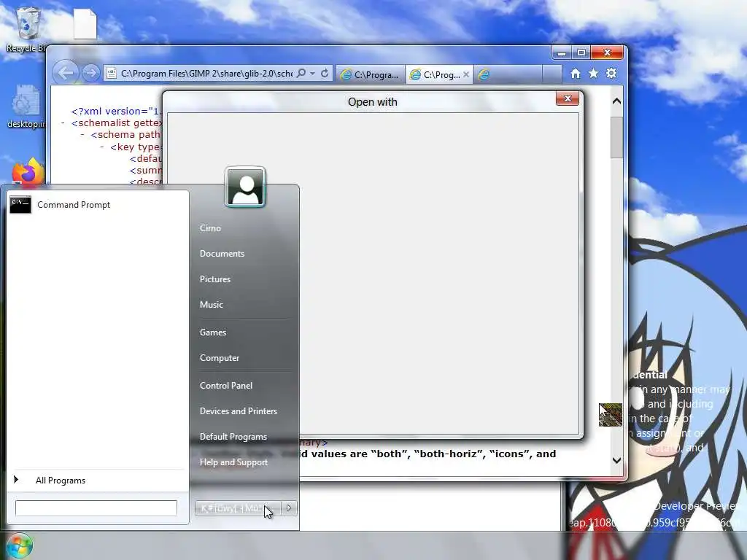Collapse the key type XML node
747x560 pixels.
tap(102, 147)
